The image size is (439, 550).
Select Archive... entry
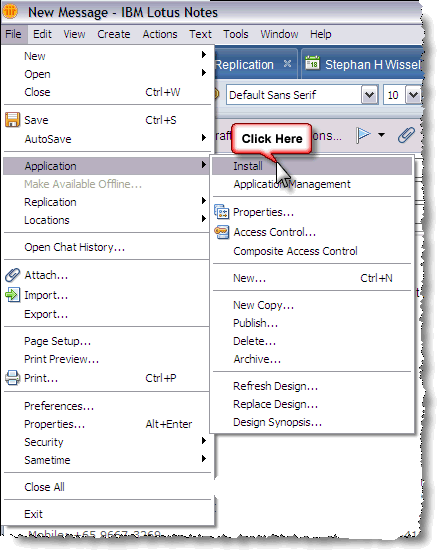point(312,359)
